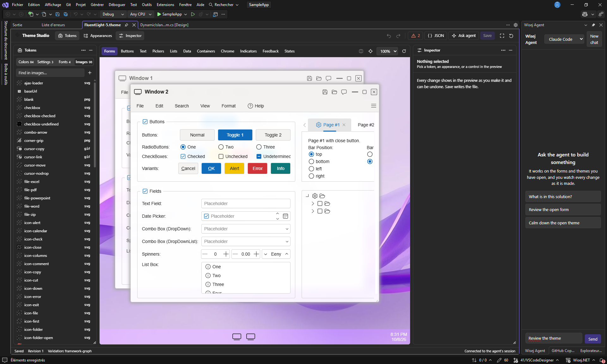Click the save icon in Window 2 title bar
Image resolution: width=607 pixels, height=364 pixels.
click(x=325, y=92)
